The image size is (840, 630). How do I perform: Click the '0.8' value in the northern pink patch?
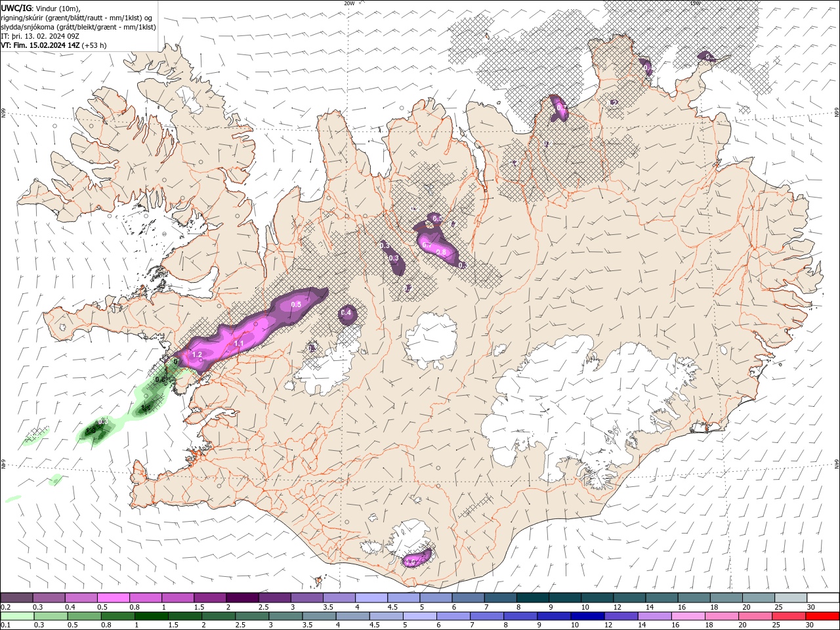(x=441, y=252)
